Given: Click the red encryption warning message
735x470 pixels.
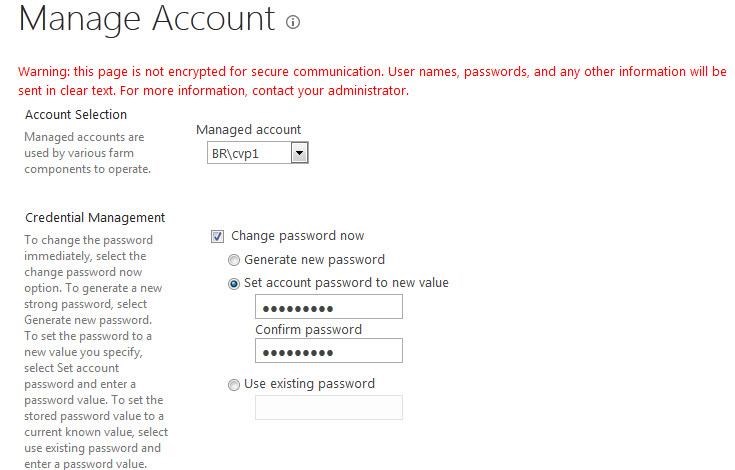Looking at the screenshot, I should pos(372,81).
